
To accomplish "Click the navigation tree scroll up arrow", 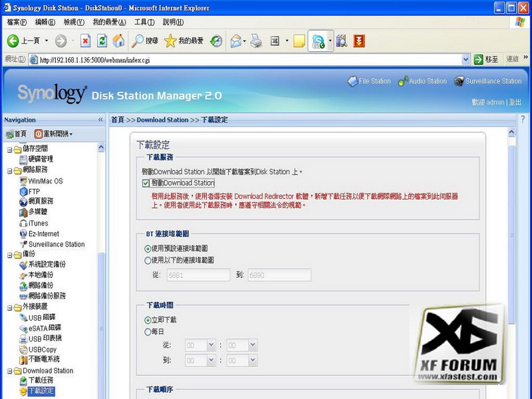I will point(101,147).
